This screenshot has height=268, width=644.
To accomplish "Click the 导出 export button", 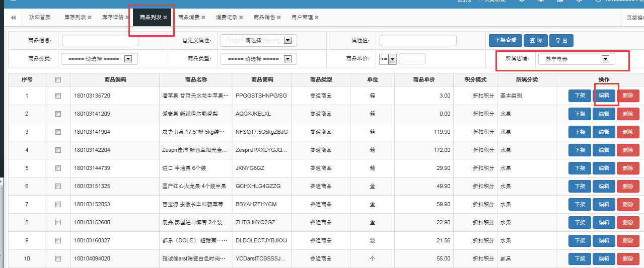I will [561, 41].
